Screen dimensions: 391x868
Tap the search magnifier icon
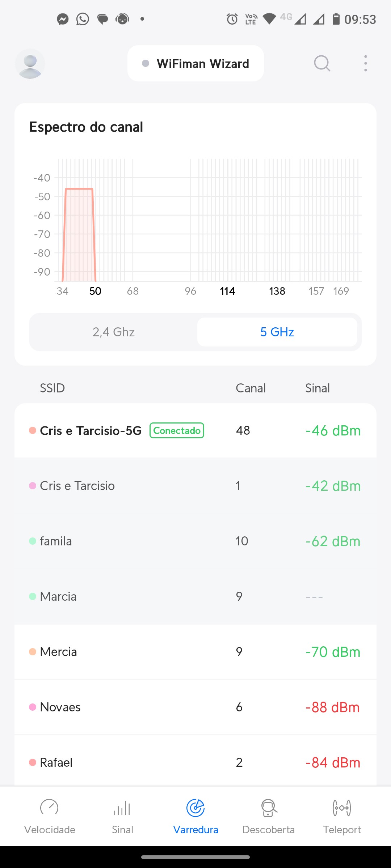322,64
